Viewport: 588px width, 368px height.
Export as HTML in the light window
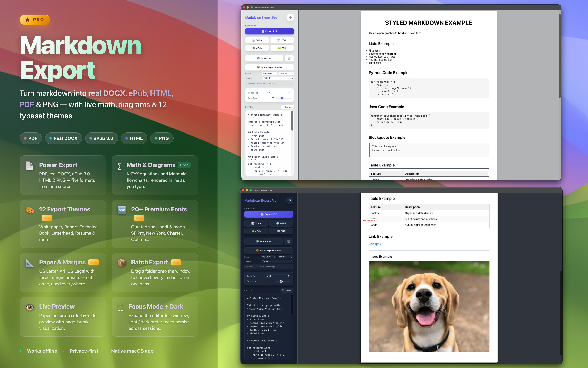[282, 40]
